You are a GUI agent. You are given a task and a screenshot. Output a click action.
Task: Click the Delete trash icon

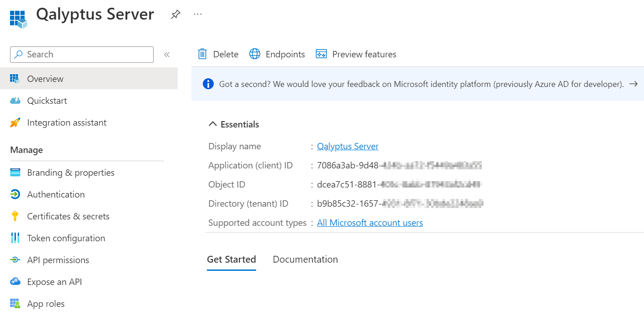pos(202,54)
